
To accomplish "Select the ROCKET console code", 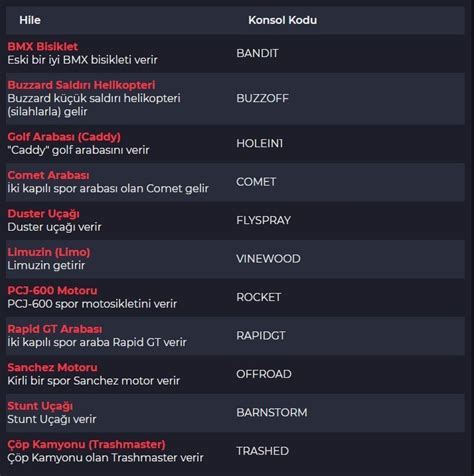I will coord(259,297).
